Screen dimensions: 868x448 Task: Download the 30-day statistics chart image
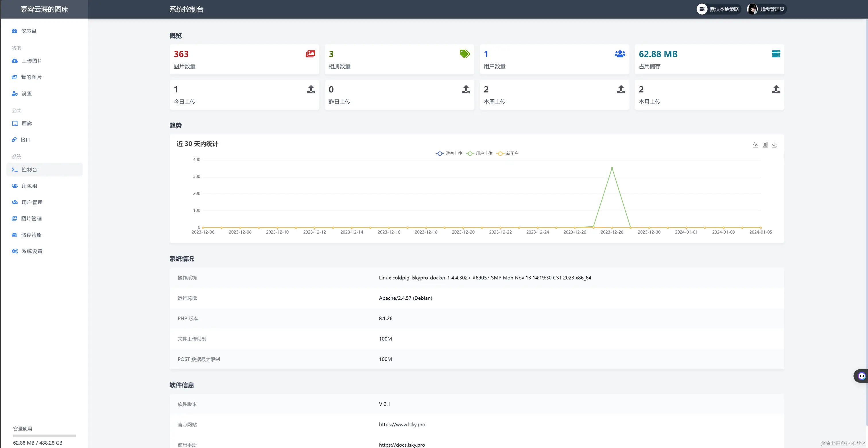pos(774,145)
